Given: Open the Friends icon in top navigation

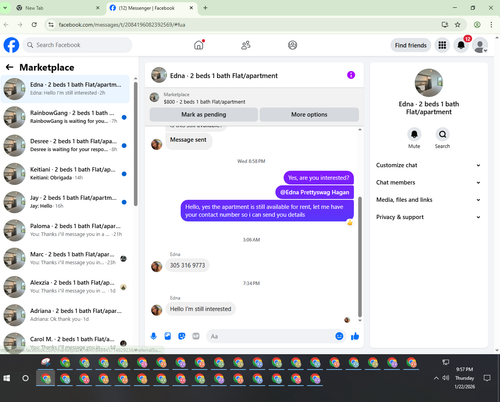Looking at the screenshot, I should [x=246, y=45].
